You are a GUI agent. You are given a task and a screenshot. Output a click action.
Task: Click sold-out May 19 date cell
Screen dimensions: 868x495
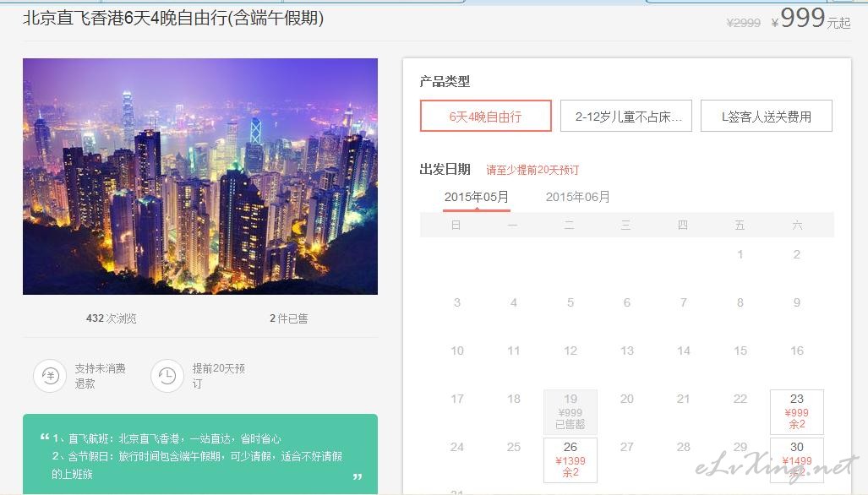(570, 412)
